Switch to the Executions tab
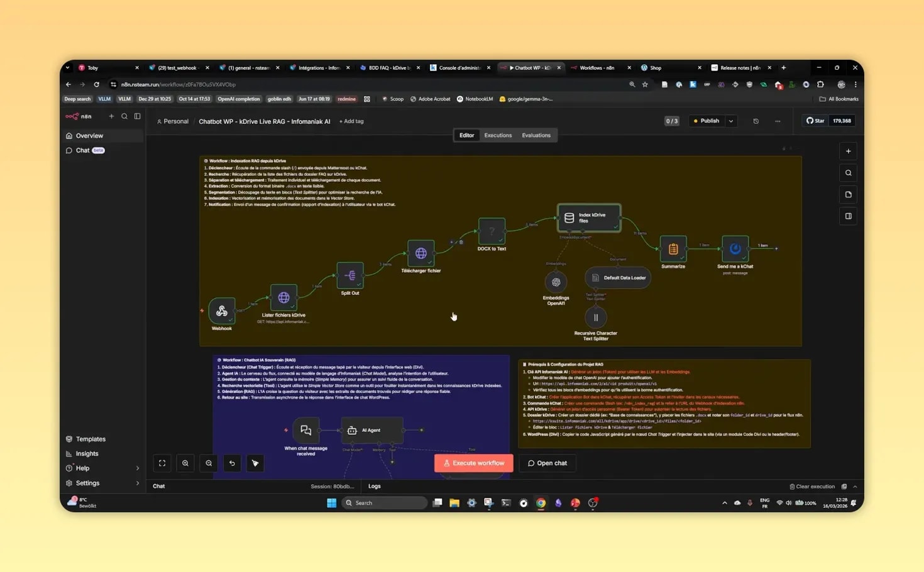The image size is (924, 572). pos(498,135)
